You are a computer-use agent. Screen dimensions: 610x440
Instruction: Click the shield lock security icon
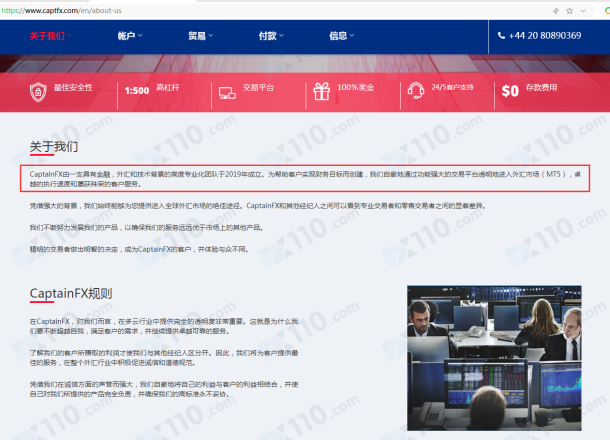(x=38, y=92)
